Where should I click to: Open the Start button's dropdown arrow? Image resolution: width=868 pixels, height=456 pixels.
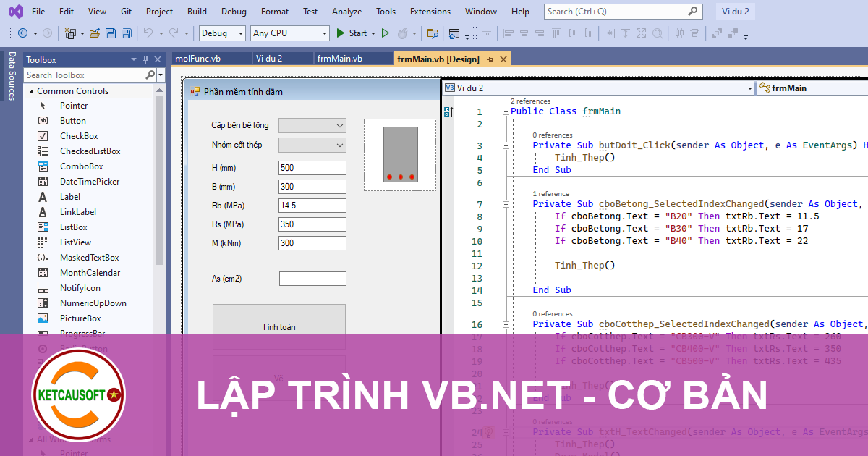(x=373, y=33)
